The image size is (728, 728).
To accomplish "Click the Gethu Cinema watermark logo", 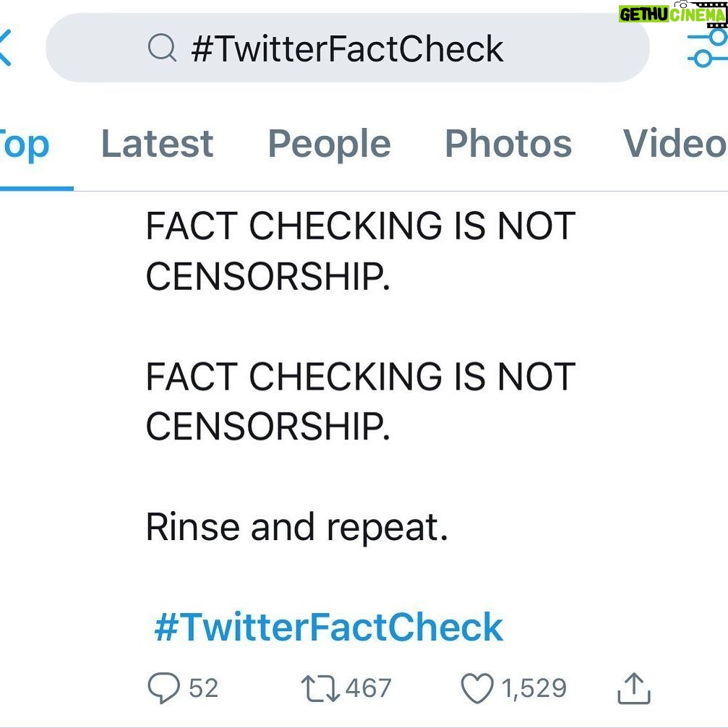I will pos(673,12).
